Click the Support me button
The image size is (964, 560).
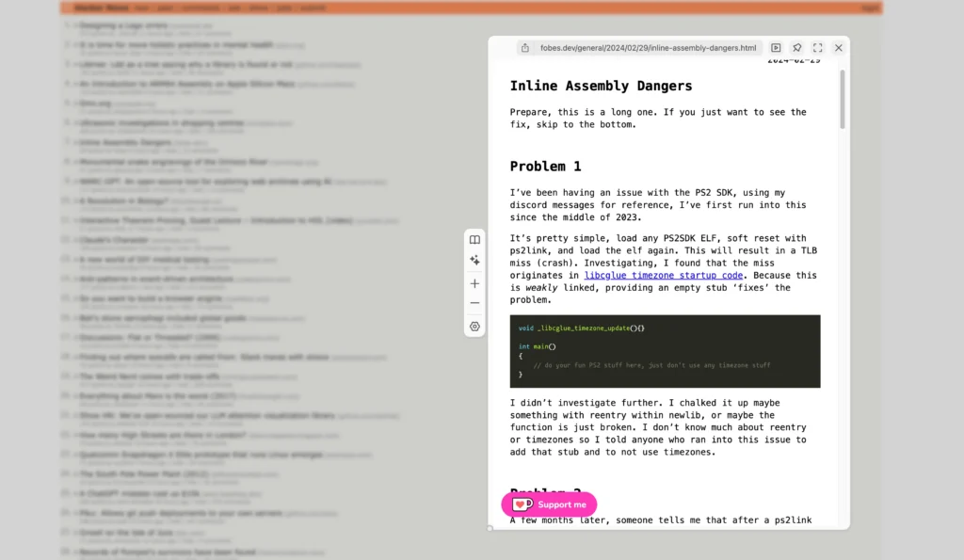click(x=548, y=504)
